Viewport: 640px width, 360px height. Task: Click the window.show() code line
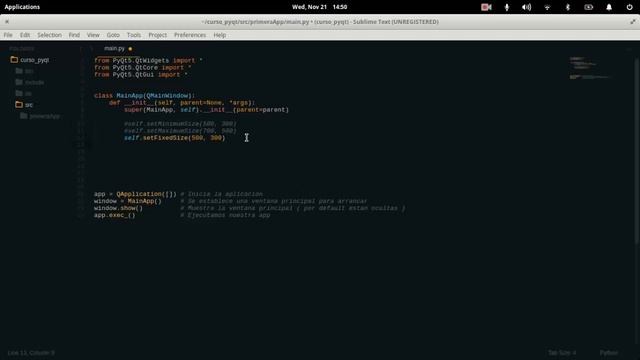pyautogui.click(x=118, y=208)
